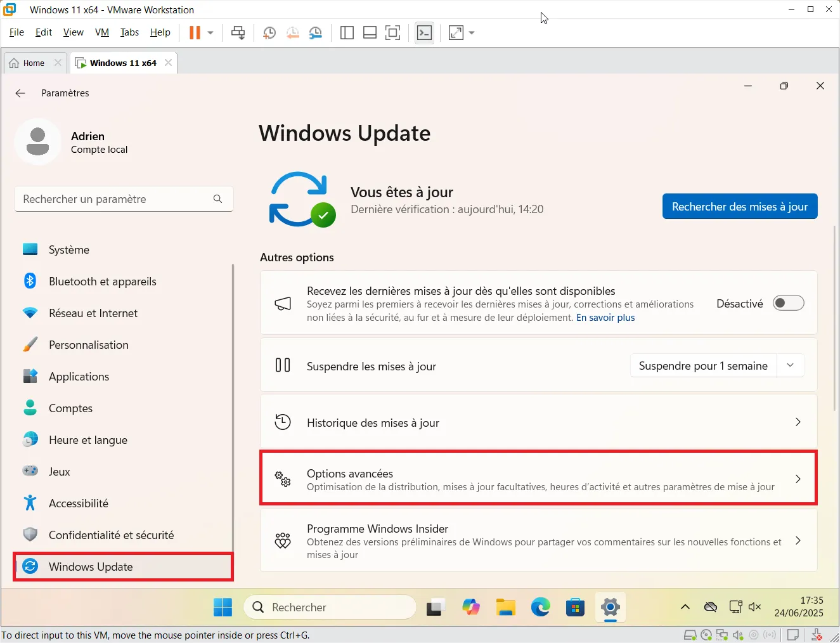Open the Tabs menu
This screenshot has height=643, width=840.
(129, 32)
